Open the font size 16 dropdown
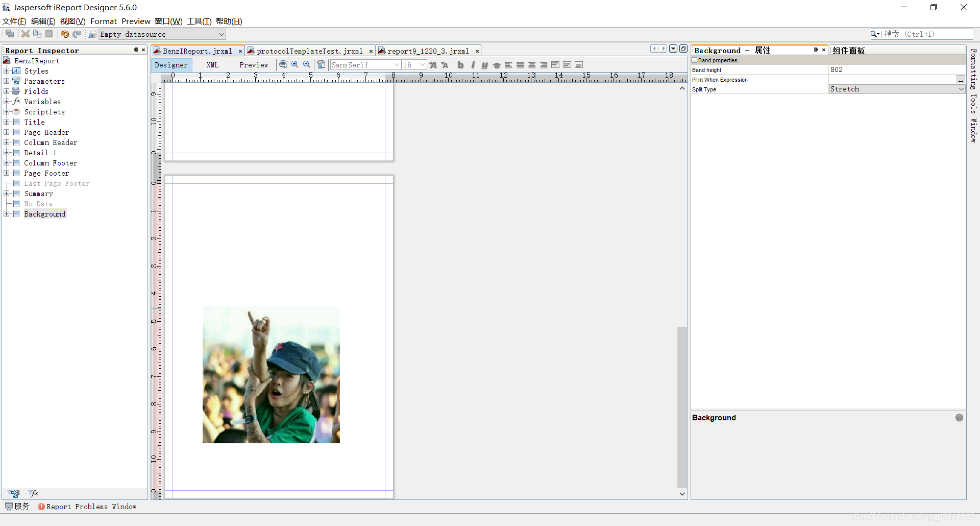 (414, 65)
